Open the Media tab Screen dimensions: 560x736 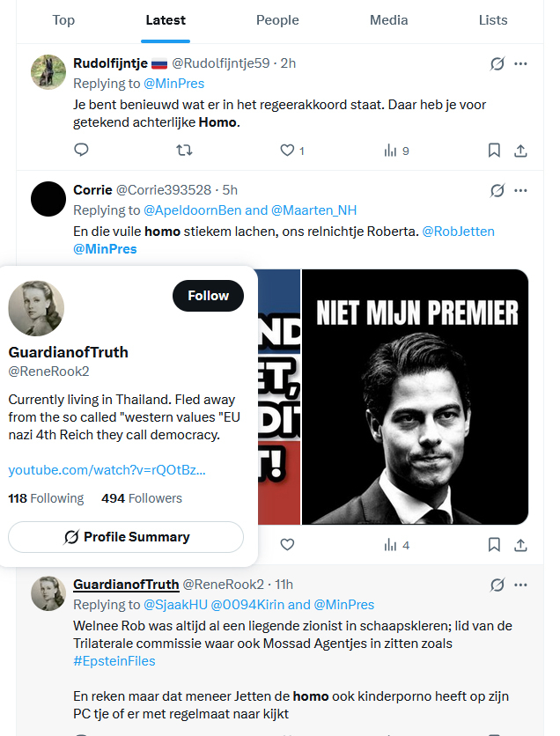pyautogui.click(x=388, y=20)
